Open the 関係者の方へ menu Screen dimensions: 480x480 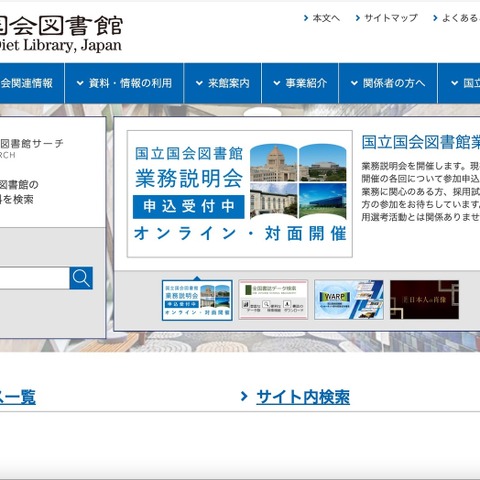pyautogui.click(x=388, y=83)
